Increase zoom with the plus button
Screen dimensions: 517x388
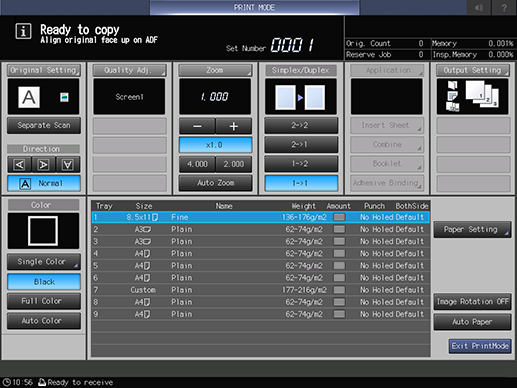[234, 126]
